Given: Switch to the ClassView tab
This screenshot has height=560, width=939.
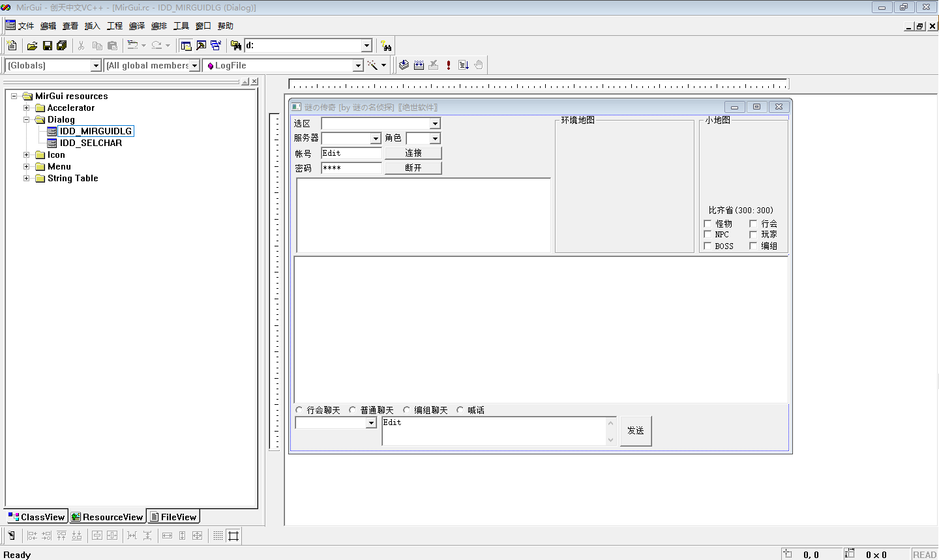Looking at the screenshot, I should 37,517.
